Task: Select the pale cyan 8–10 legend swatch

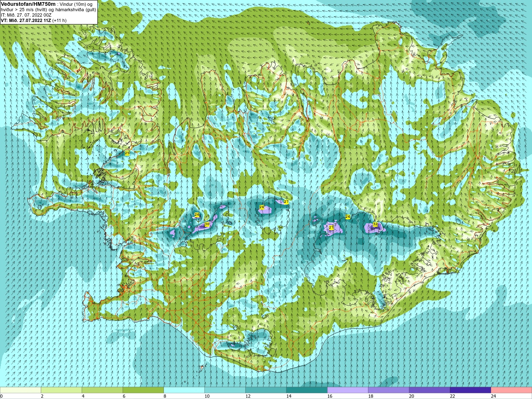Action: coord(184,390)
